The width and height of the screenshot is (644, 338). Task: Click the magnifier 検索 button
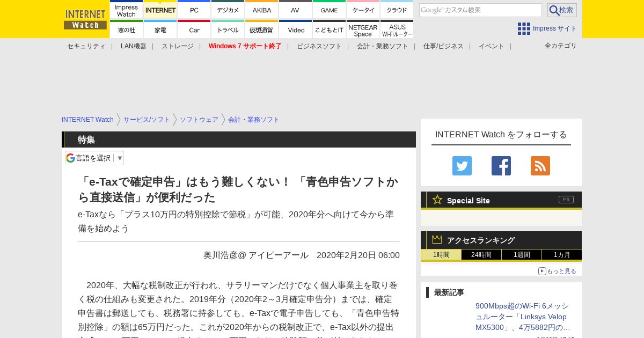click(562, 10)
